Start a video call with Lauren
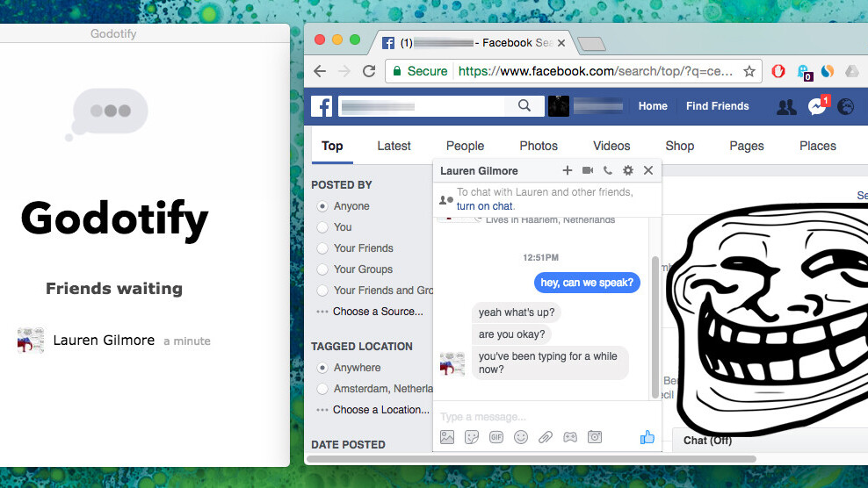 588,170
